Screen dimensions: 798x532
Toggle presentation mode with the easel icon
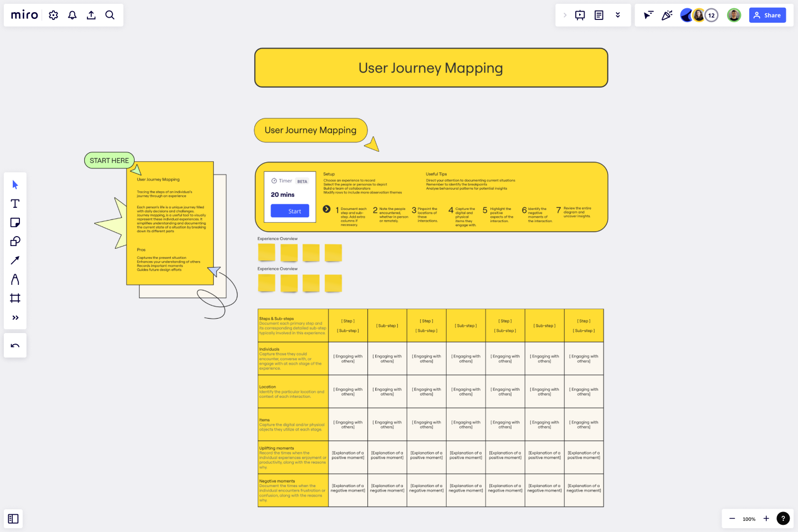click(580, 15)
